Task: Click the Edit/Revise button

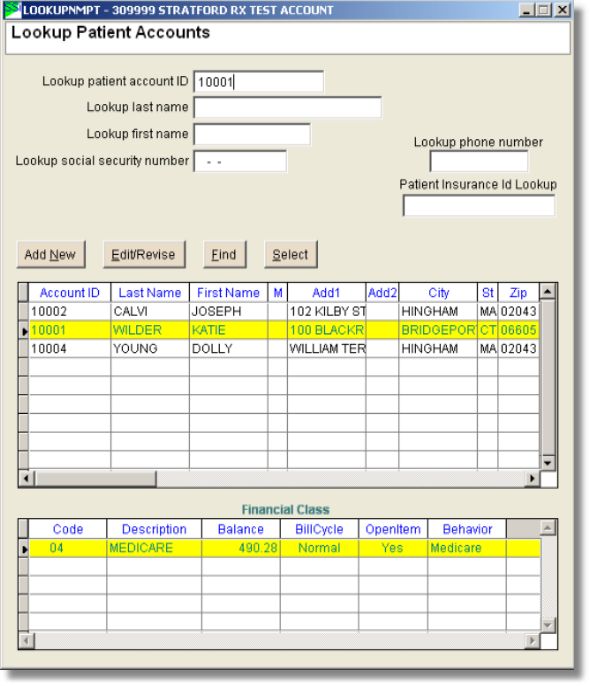Action: pos(144,254)
